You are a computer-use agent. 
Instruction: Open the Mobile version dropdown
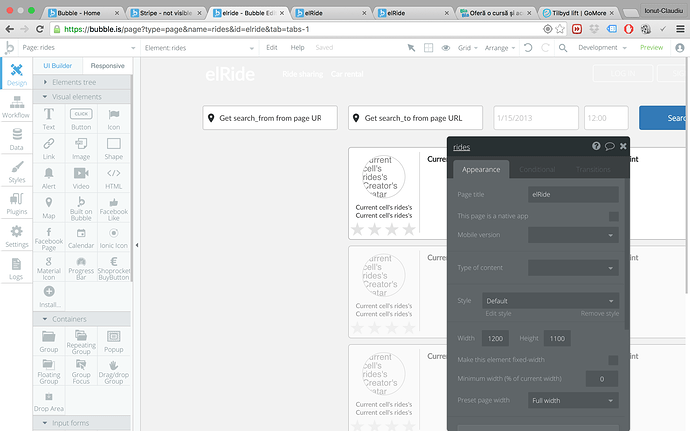(x=573, y=235)
